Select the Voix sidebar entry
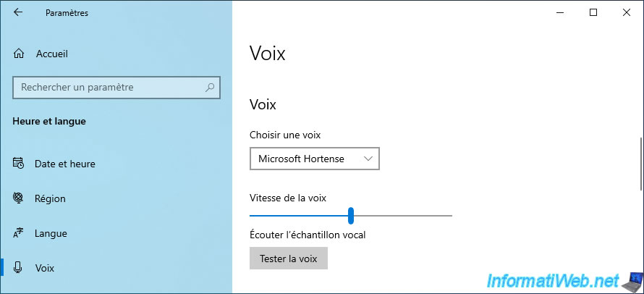Image resolution: width=644 pixels, height=294 pixels. [x=45, y=268]
